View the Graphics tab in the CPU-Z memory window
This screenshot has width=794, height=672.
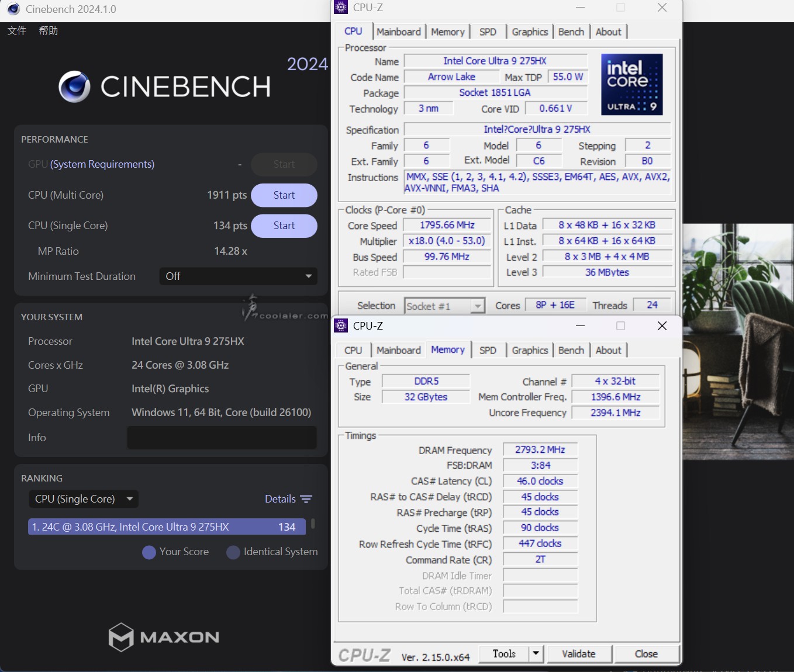[530, 350]
